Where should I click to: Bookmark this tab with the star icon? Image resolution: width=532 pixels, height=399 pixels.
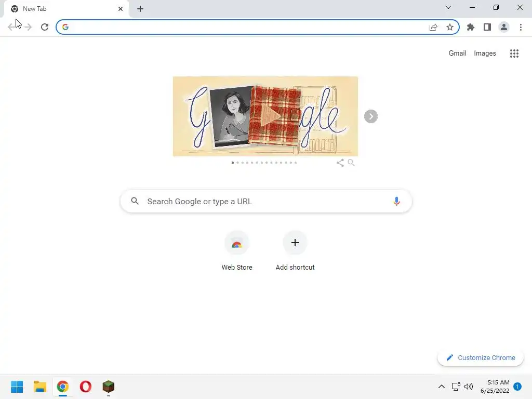click(450, 27)
